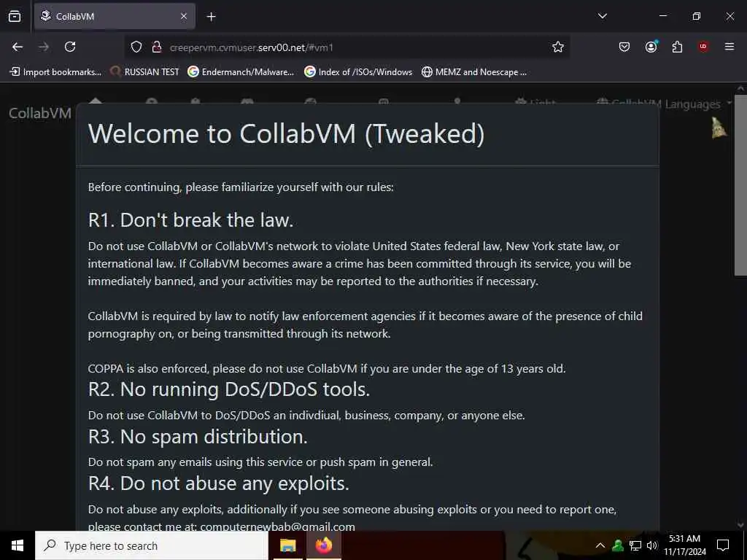The height and width of the screenshot is (560, 747).
Task: Select the CollabVM browser tab
Action: point(115,16)
